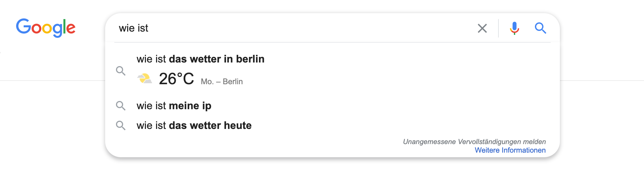Click the typed text "wie ist"

point(133,28)
